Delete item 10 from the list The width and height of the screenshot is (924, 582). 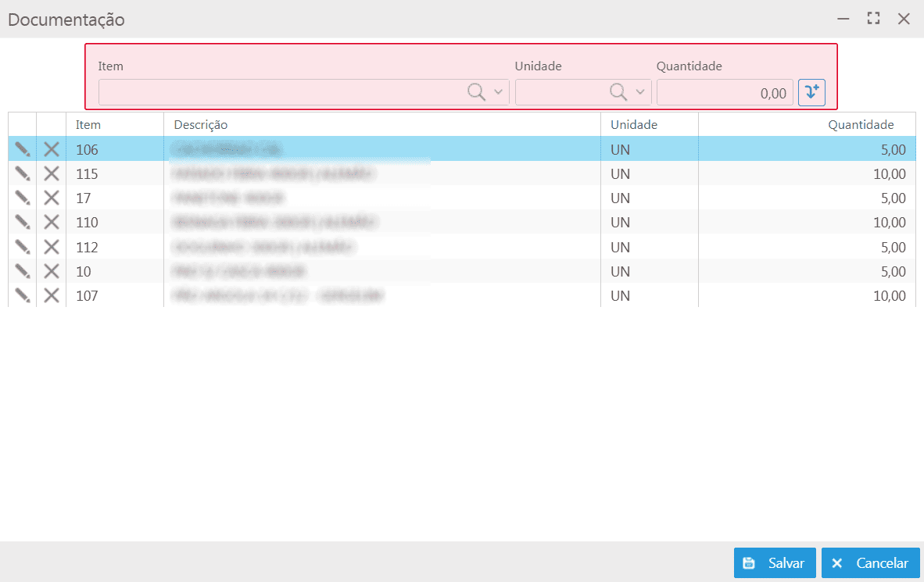click(51, 271)
